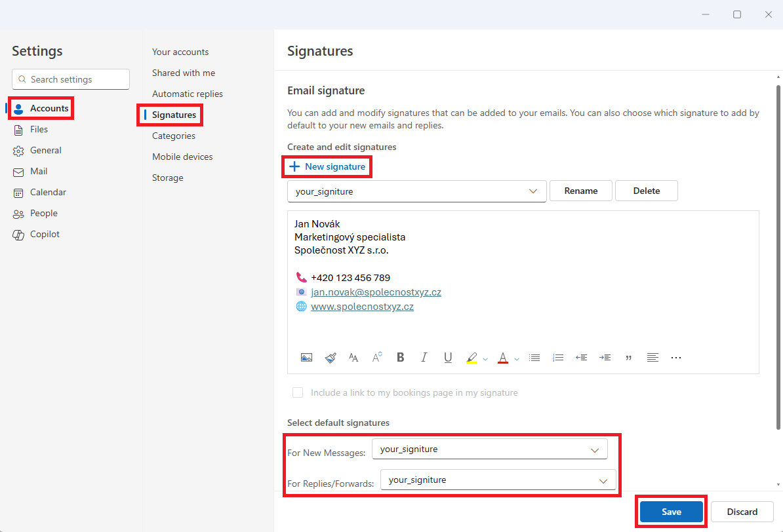Insert a numbered list in signature
The image size is (783, 532).
click(x=558, y=358)
